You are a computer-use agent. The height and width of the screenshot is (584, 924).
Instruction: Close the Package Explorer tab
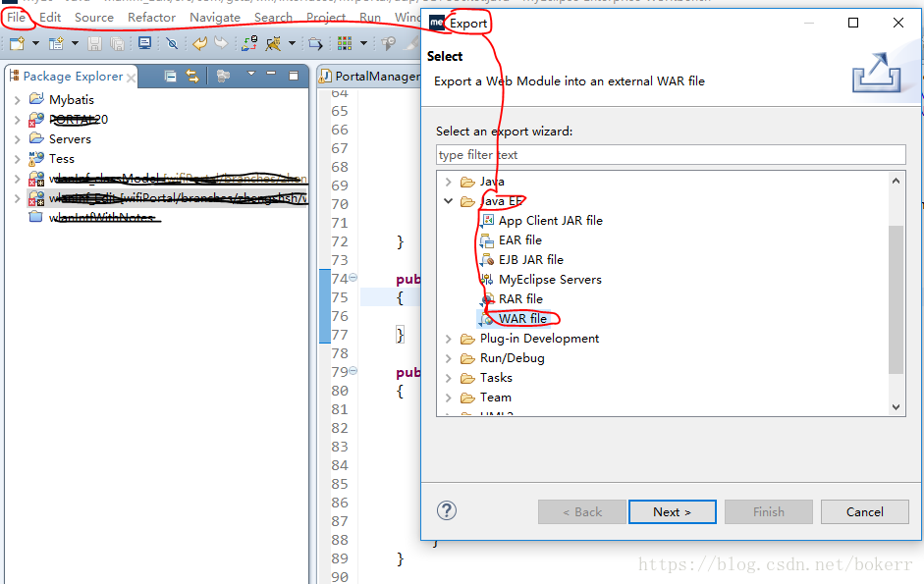[131, 78]
